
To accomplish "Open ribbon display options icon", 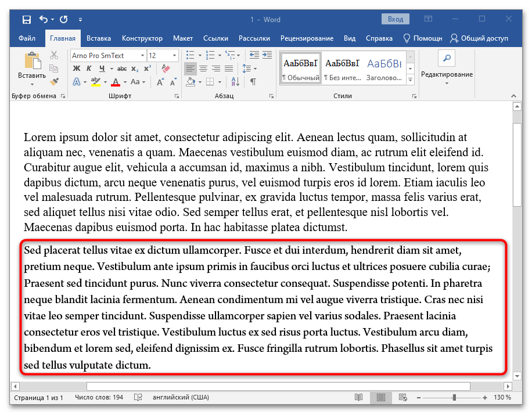I will pos(429,19).
